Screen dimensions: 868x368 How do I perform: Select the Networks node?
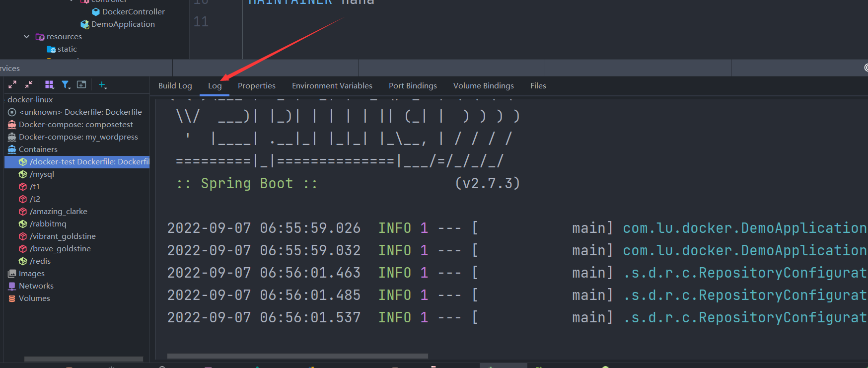pos(36,286)
